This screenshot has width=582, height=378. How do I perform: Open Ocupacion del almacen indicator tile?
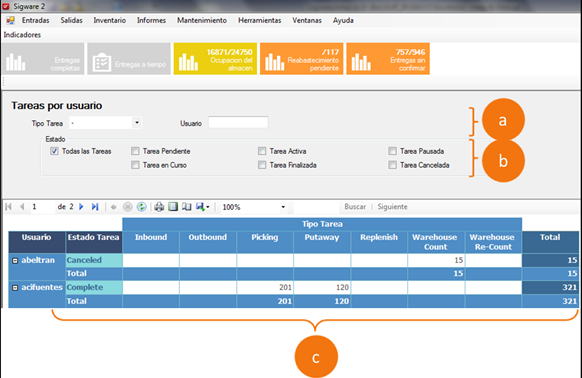[x=215, y=59]
